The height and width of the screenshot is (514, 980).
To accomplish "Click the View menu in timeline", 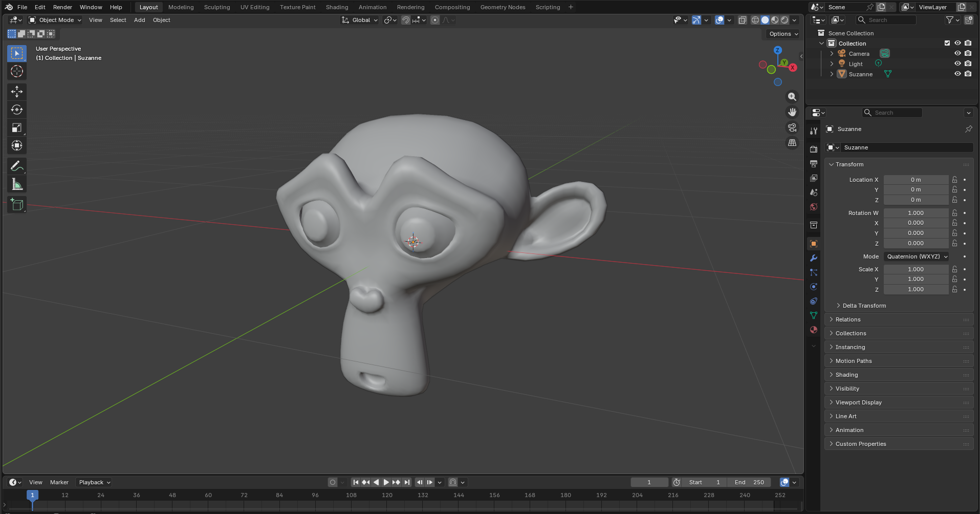I will tap(35, 482).
